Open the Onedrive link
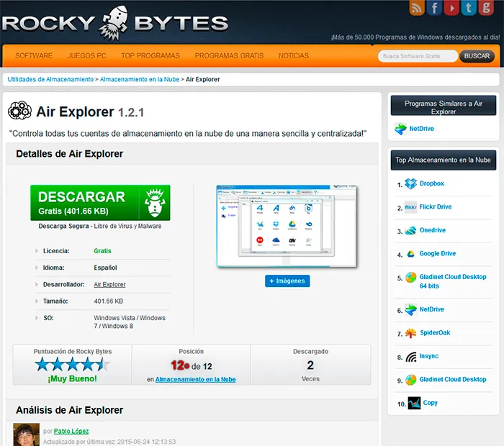Screen dimensions: 504x446 click(x=433, y=230)
